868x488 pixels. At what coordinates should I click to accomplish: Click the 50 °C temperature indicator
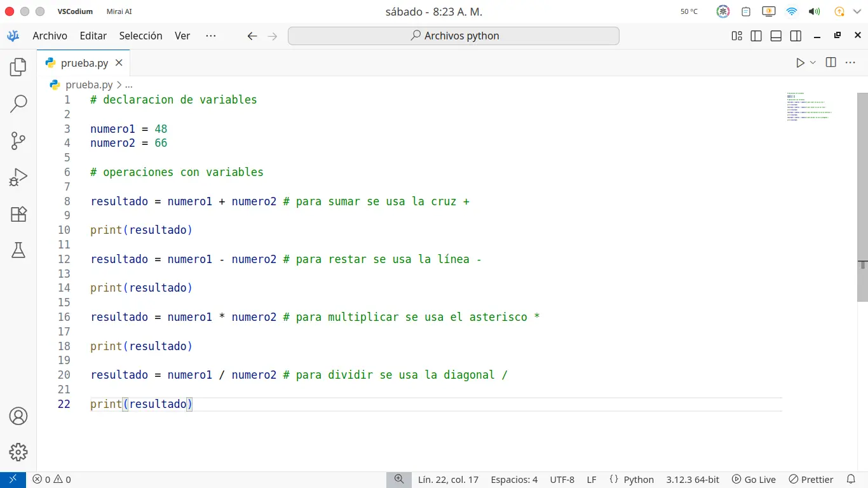689,11
